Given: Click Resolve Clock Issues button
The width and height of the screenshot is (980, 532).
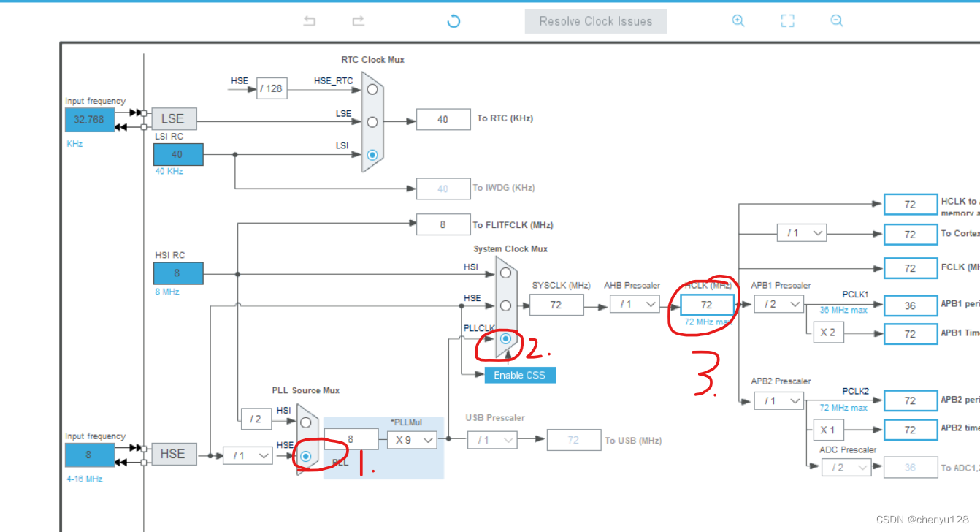Looking at the screenshot, I should (596, 21).
